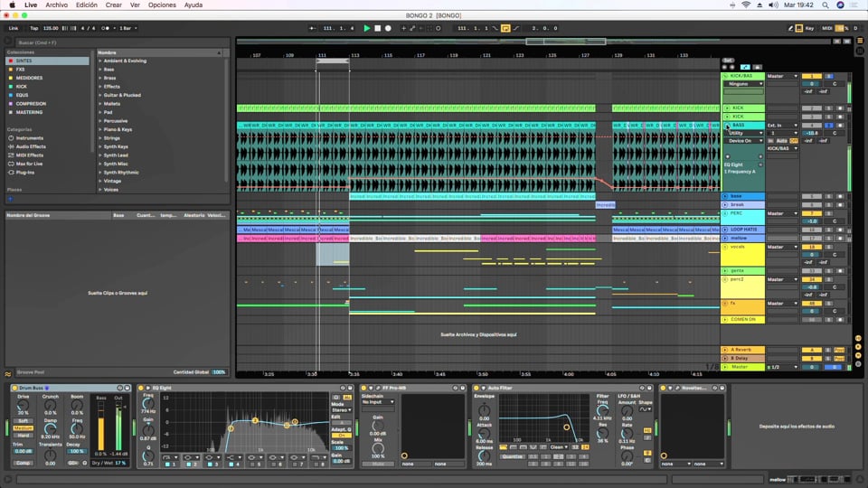This screenshot has width=868, height=488.
Task: Unfold the KICK/BAS group track
Action: 725,76
